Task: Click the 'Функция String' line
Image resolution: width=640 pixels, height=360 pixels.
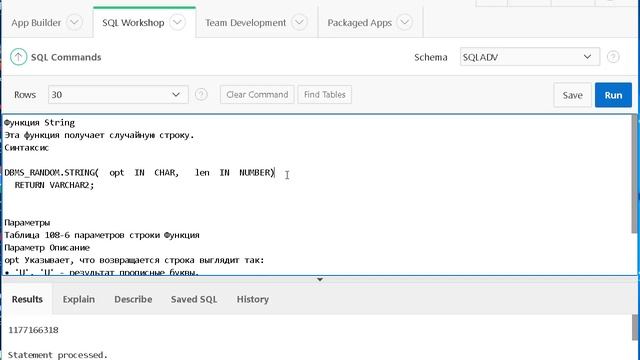Action: click(x=40, y=122)
